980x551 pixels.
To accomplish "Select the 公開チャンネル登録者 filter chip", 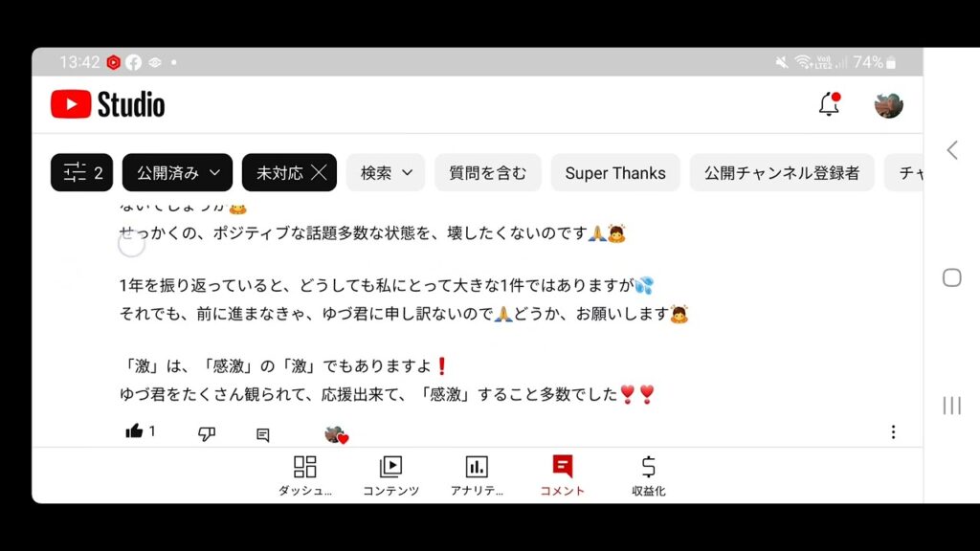I will pos(782,172).
